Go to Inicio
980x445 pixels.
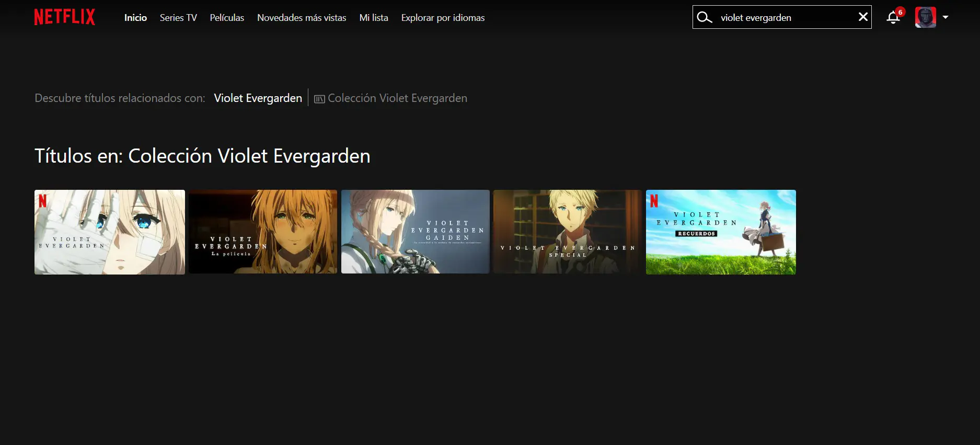[135, 18]
